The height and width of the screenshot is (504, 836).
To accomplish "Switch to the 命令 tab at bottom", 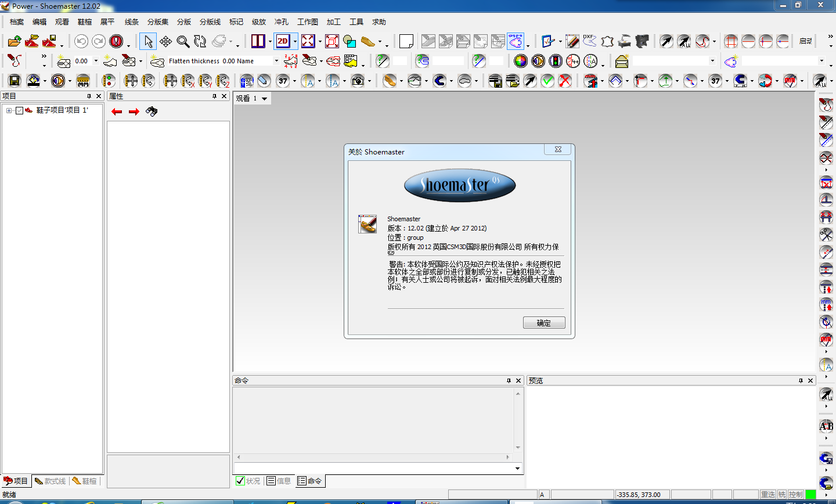I will (x=309, y=481).
